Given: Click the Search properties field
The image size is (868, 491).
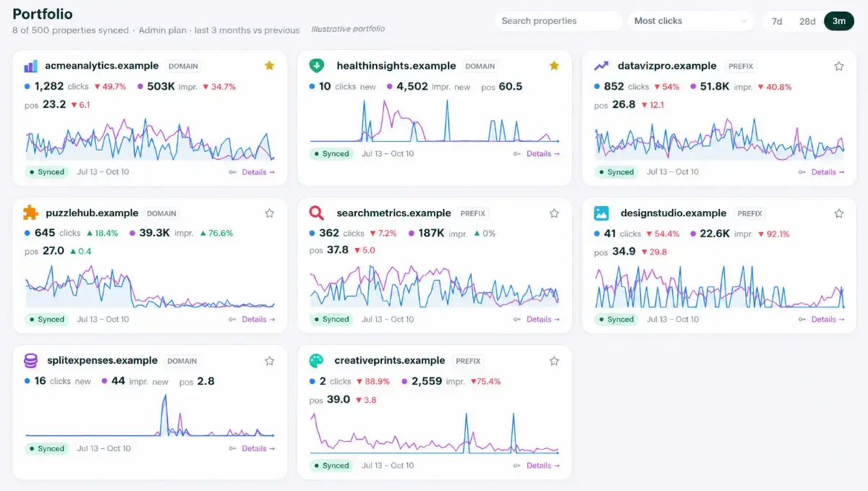Looking at the screenshot, I should [558, 21].
